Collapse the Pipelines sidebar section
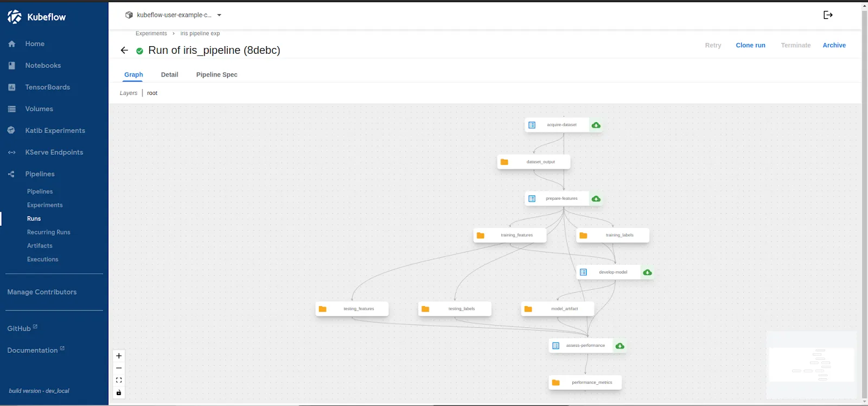Screen dimensions: 868x406 pos(40,174)
